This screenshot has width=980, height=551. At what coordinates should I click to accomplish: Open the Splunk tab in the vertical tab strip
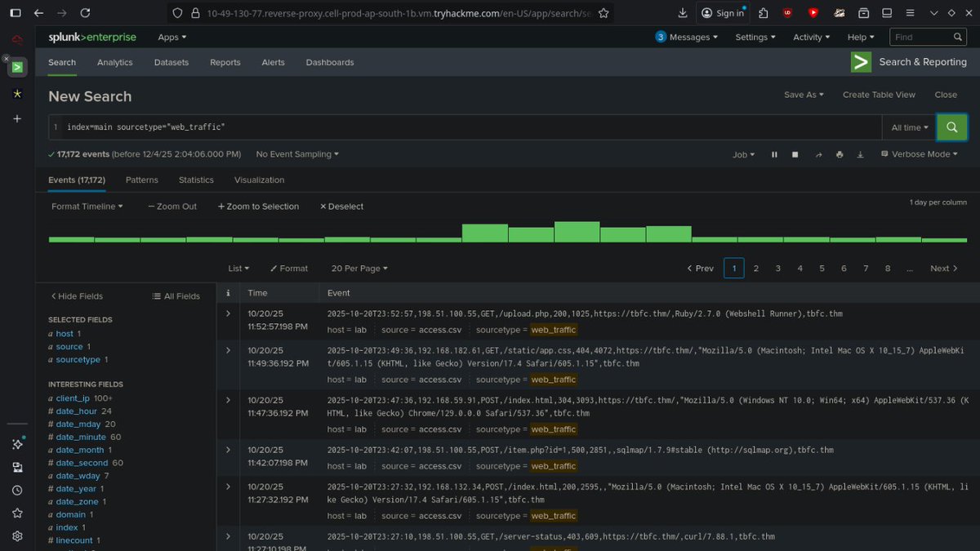pos(17,67)
